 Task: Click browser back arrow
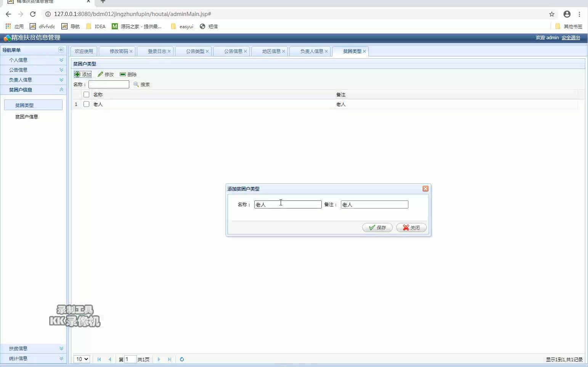(8, 14)
